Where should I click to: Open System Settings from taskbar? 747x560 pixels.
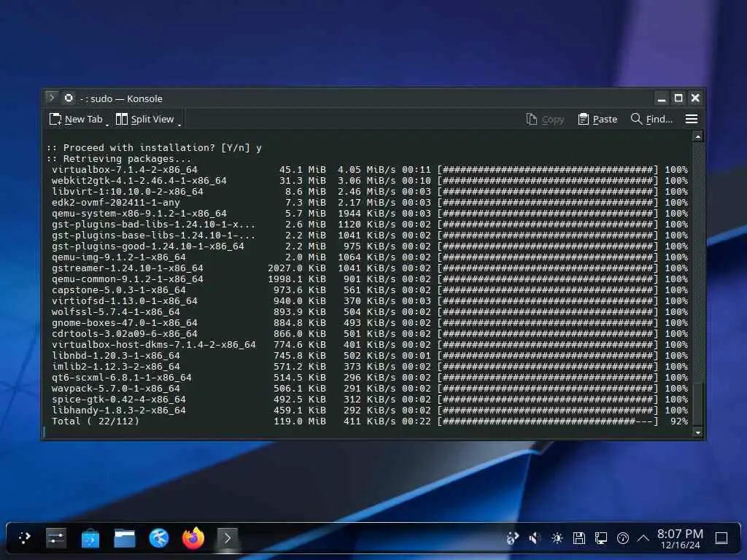coord(56,538)
